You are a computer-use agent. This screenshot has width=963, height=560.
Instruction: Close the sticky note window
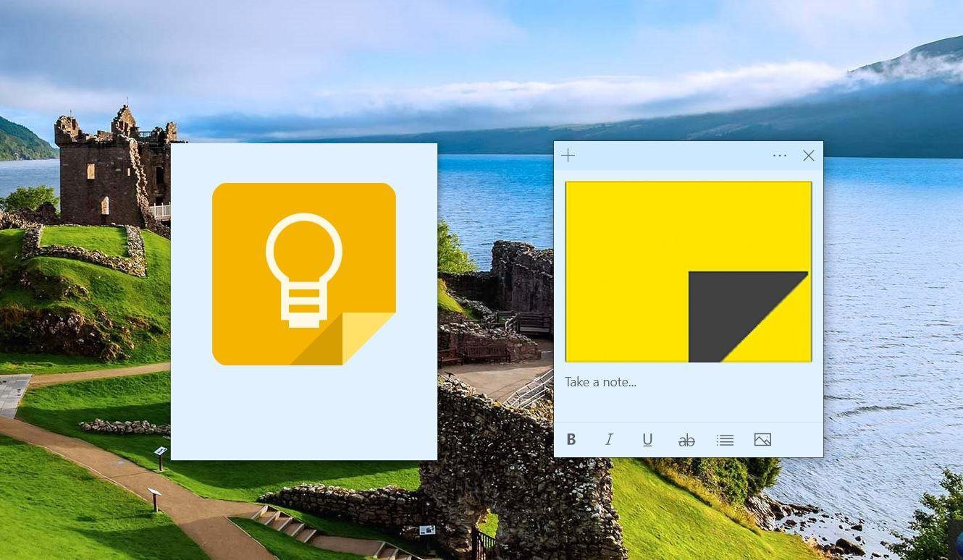click(x=809, y=156)
